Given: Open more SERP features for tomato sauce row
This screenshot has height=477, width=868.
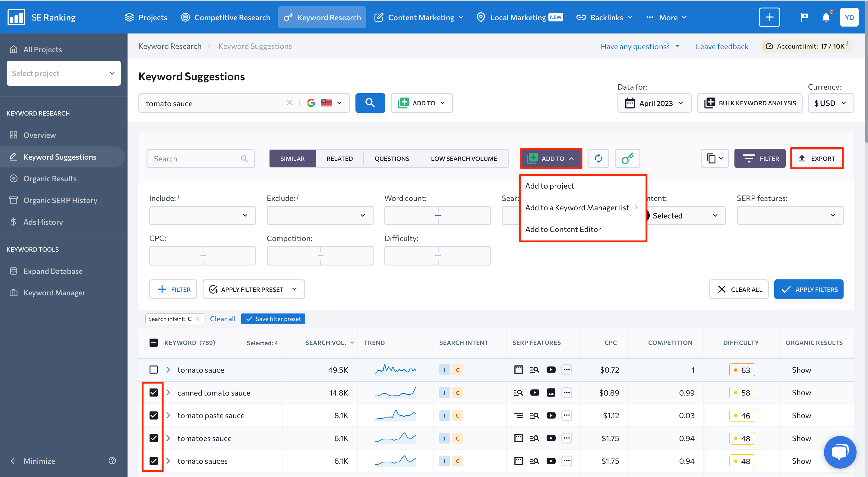Looking at the screenshot, I should click(x=567, y=370).
